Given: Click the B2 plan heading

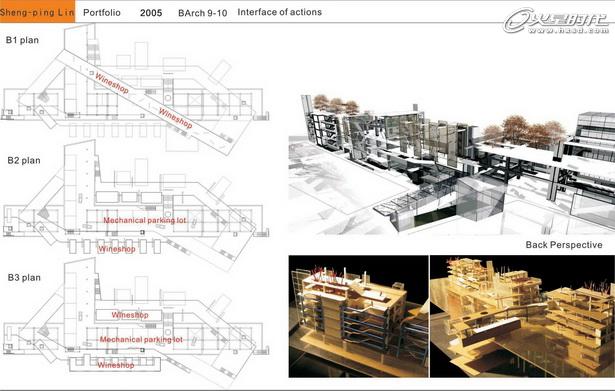Looking at the screenshot, I should tap(24, 160).
